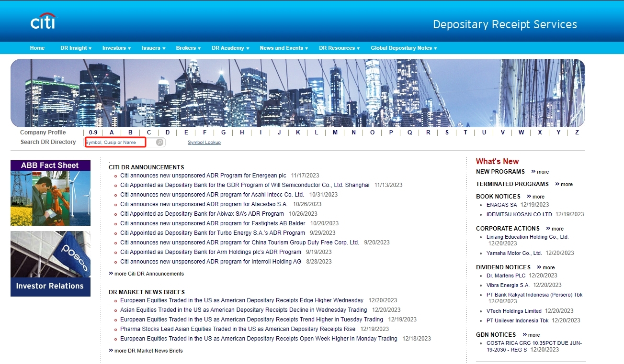
Task: Click the Symbol, Cusip or Name search field
Action: (x=115, y=142)
